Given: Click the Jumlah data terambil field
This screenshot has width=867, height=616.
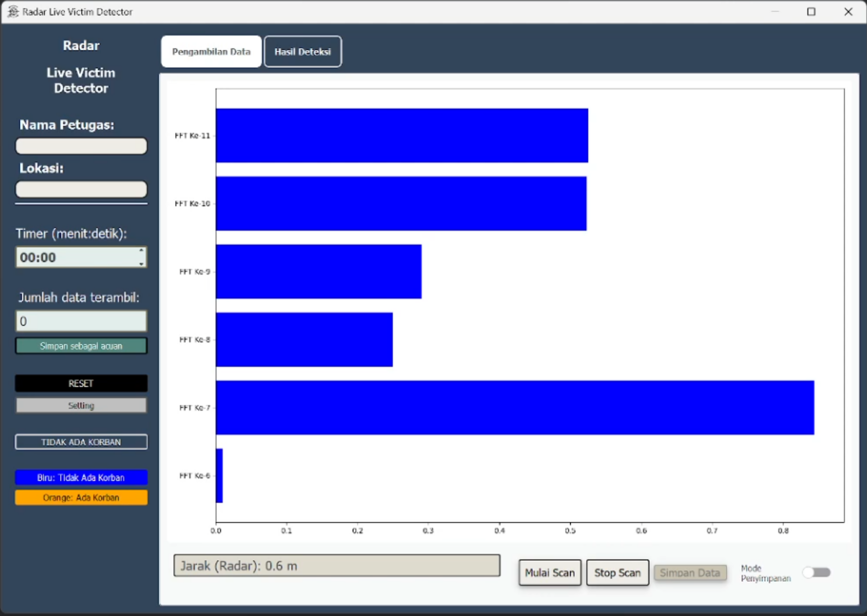Looking at the screenshot, I should (x=81, y=321).
